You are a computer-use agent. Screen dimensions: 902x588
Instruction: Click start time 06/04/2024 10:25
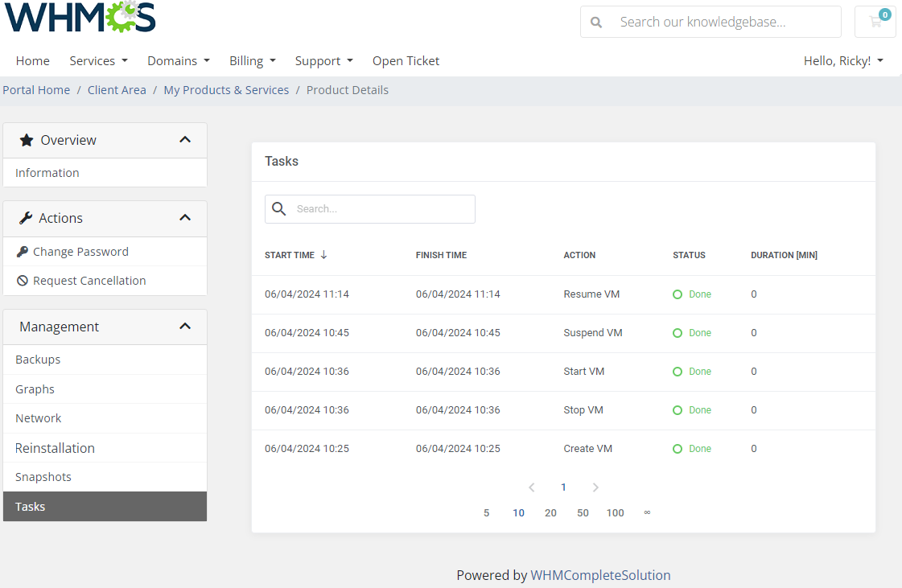tap(307, 448)
